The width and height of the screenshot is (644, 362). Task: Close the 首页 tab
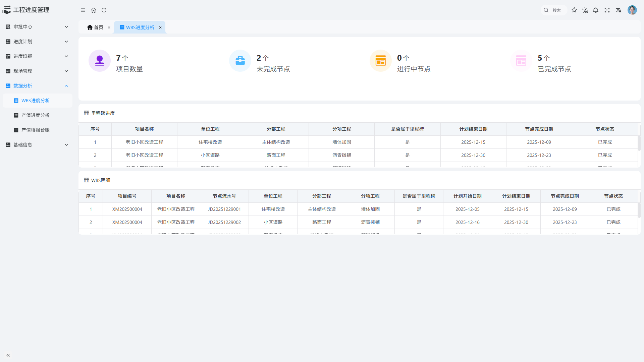tap(109, 27)
